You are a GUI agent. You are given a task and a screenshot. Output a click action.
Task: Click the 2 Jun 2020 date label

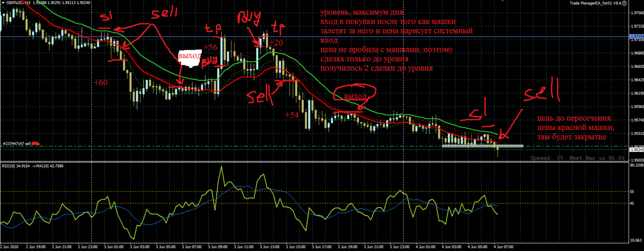pyautogui.click(x=9, y=247)
